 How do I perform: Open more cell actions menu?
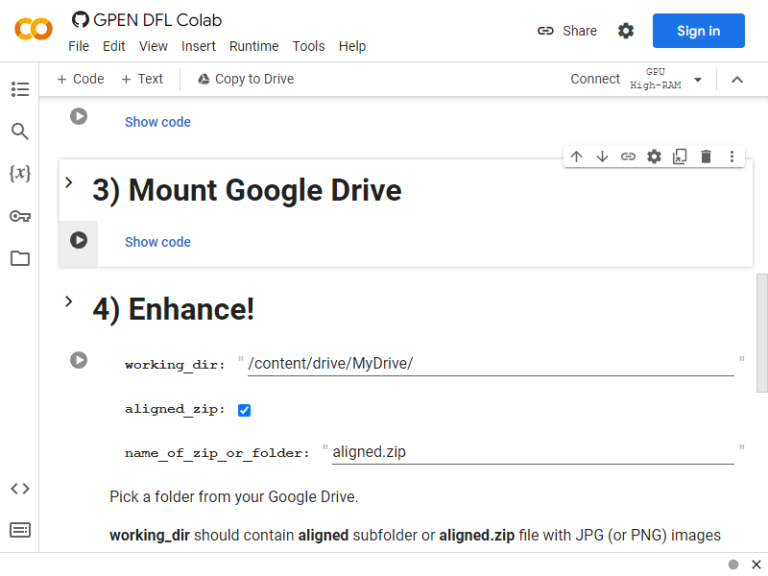pyautogui.click(x=732, y=157)
